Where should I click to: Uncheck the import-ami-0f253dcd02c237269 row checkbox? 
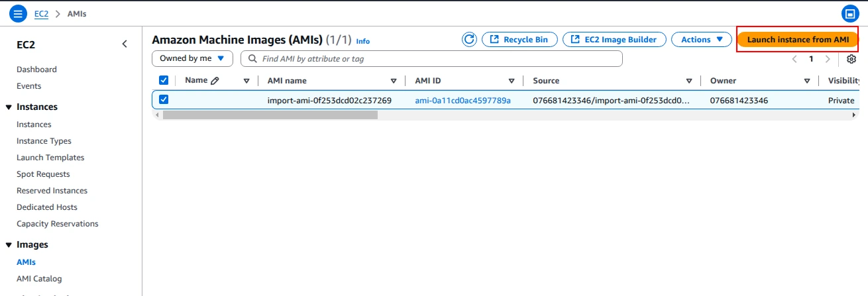coord(164,100)
